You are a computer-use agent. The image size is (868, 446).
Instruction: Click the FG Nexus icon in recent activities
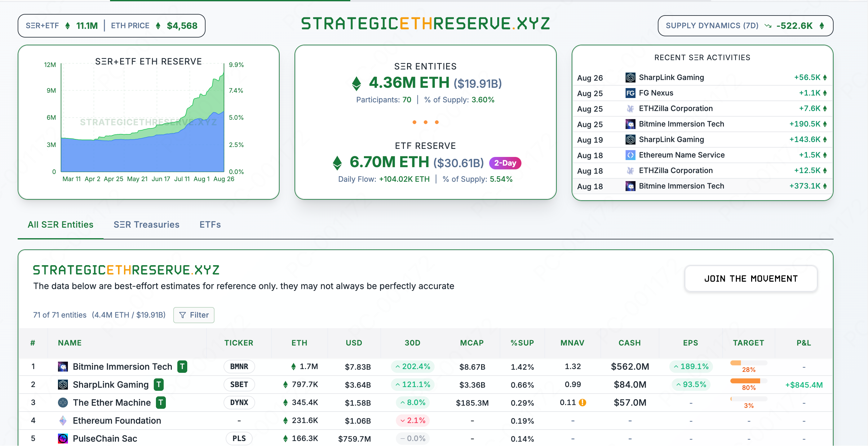click(630, 93)
